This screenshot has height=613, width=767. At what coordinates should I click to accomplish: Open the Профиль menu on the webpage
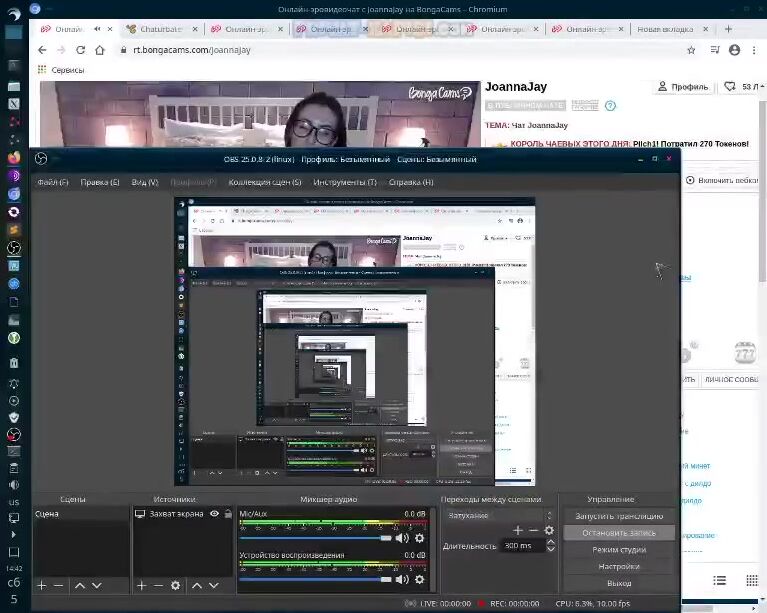pyautogui.click(x=684, y=87)
